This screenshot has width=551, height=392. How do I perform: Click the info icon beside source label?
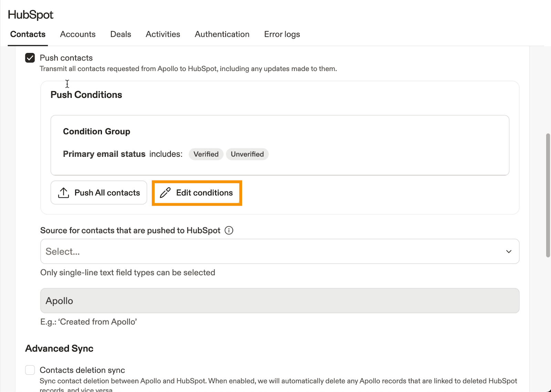click(x=229, y=230)
